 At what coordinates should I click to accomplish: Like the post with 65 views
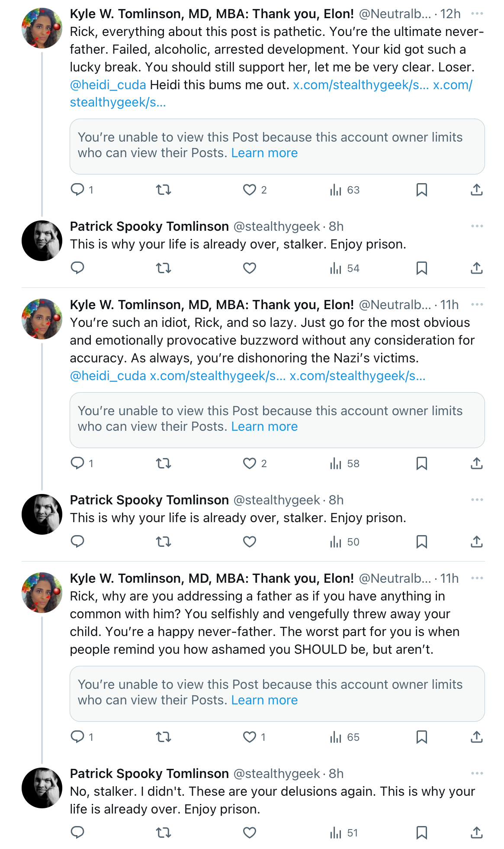coord(250,737)
